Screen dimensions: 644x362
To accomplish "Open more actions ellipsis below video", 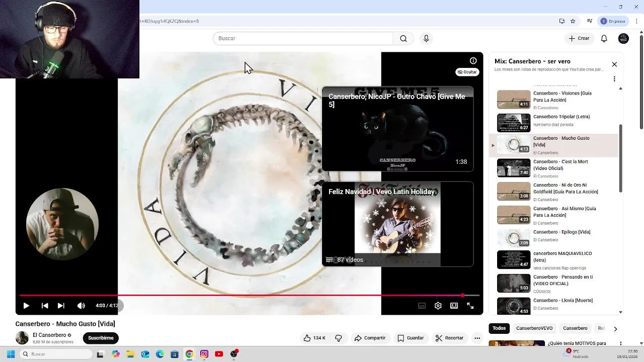I will pos(477,338).
